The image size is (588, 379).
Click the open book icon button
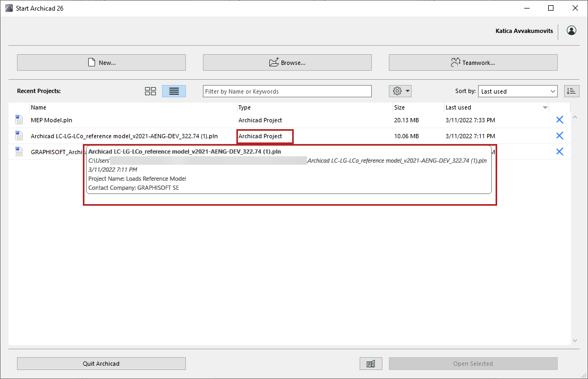pyautogui.click(x=371, y=364)
